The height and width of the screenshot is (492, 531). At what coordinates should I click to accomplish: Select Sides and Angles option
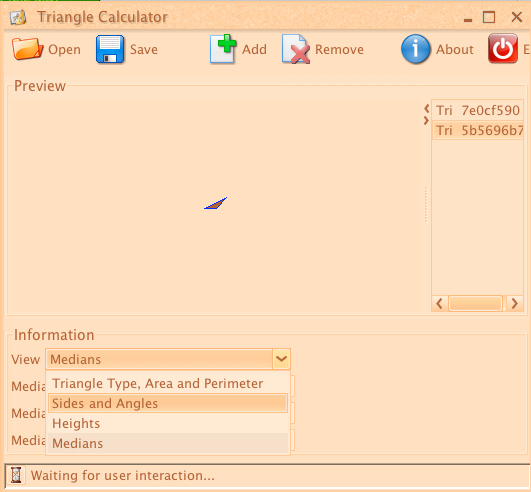[168, 403]
